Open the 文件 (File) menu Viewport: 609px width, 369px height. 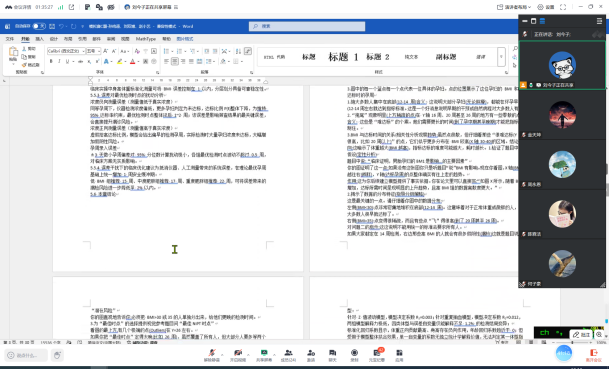10,39
